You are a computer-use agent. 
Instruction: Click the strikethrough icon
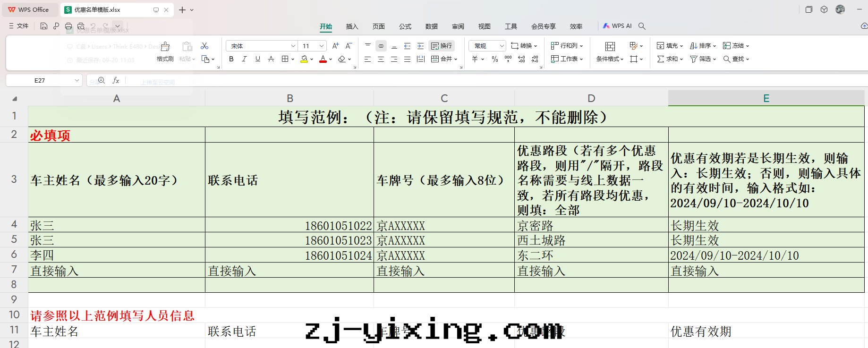271,59
